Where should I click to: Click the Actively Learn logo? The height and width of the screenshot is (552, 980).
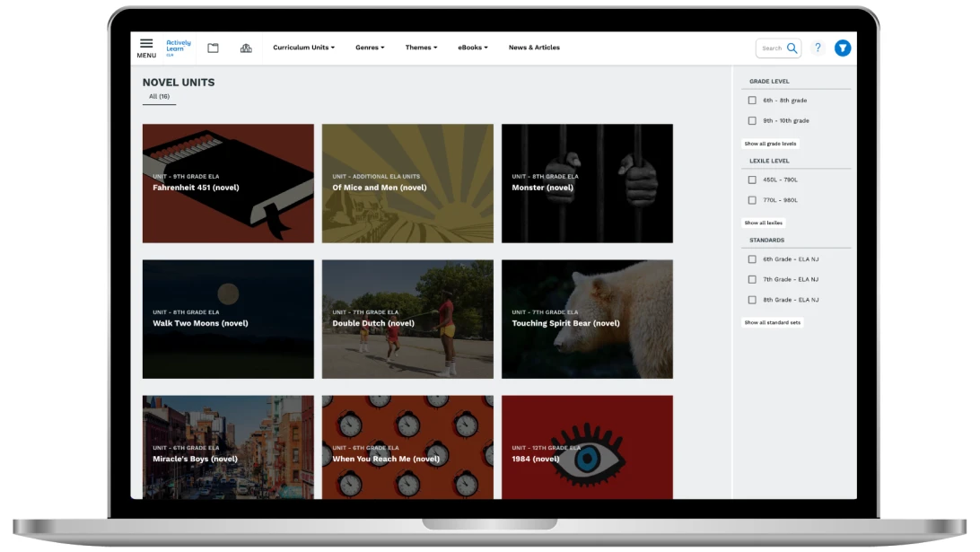tap(178, 48)
